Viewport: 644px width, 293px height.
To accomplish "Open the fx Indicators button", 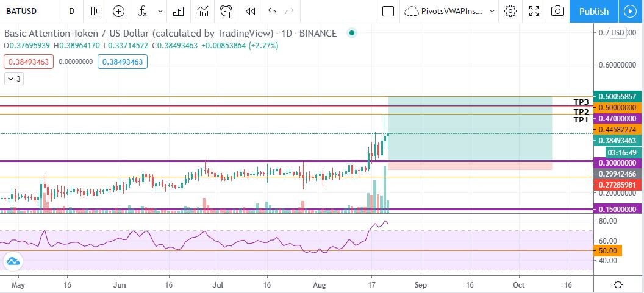I will (143, 11).
